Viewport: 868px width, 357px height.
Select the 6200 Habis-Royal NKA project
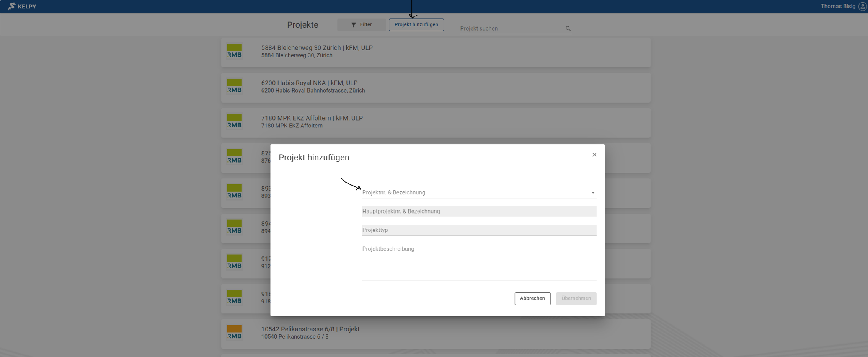tap(309, 83)
